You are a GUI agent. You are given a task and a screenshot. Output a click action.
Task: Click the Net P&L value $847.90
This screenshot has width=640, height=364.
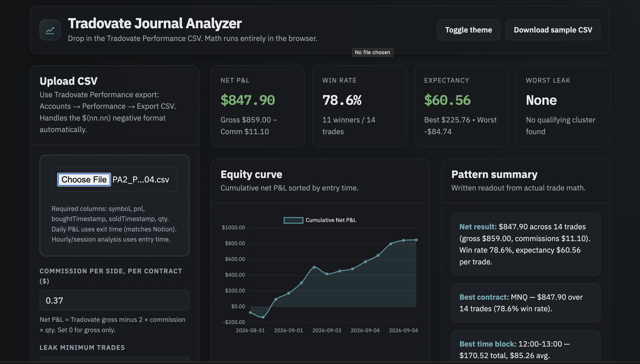(x=248, y=100)
